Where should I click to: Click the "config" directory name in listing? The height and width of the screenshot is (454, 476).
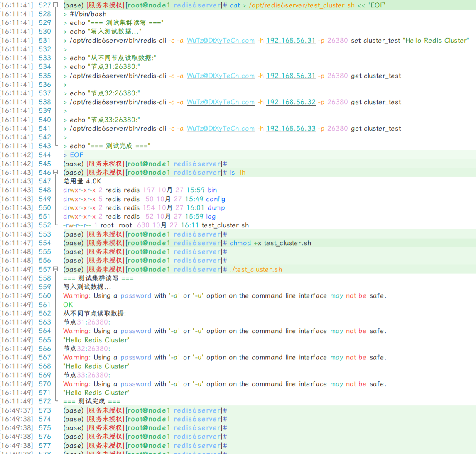point(216,199)
